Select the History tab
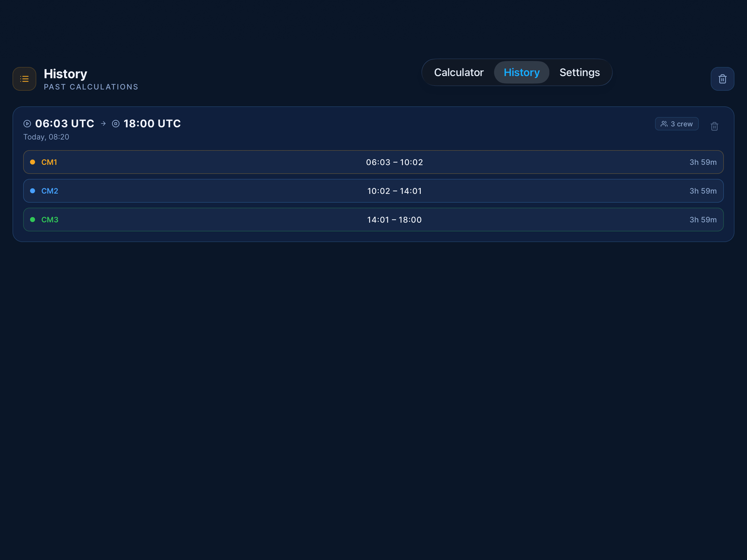Image resolution: width=747 pixels, height=560 pixels. (521, 72)
